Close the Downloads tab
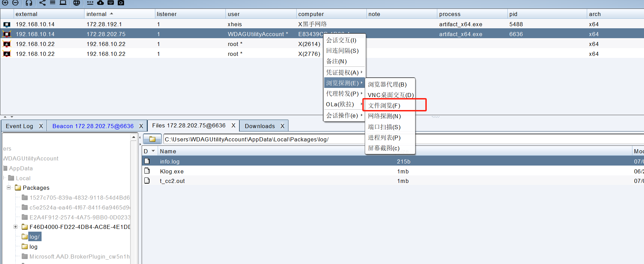Screen dimensions: 644x264 (x=282, y=126)
